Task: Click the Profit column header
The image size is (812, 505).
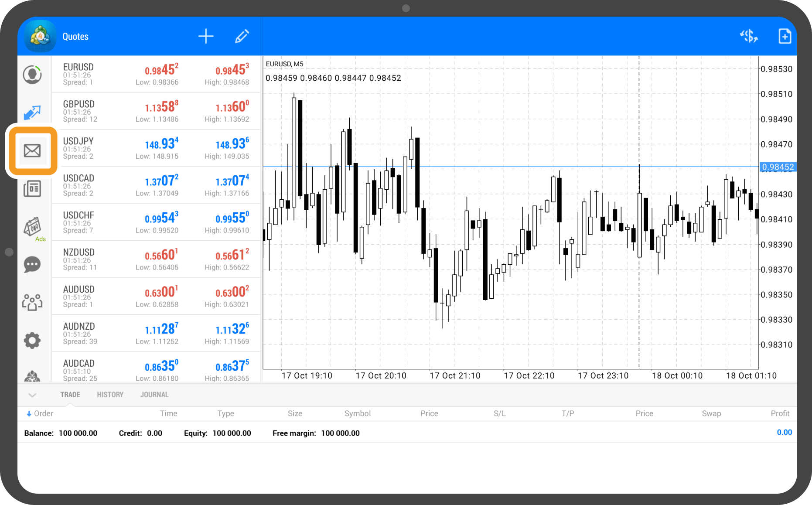Action: click(780, 413)
